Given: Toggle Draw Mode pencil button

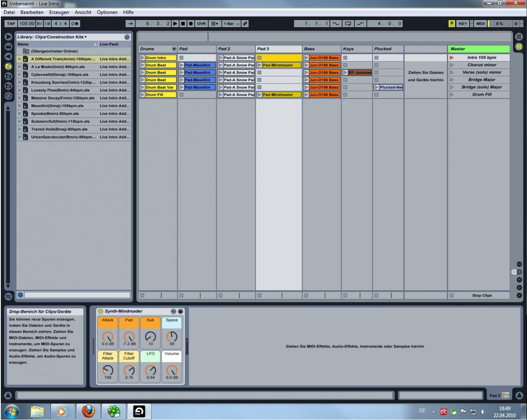Looking at the screenshot, I should [x=245, y=24].
